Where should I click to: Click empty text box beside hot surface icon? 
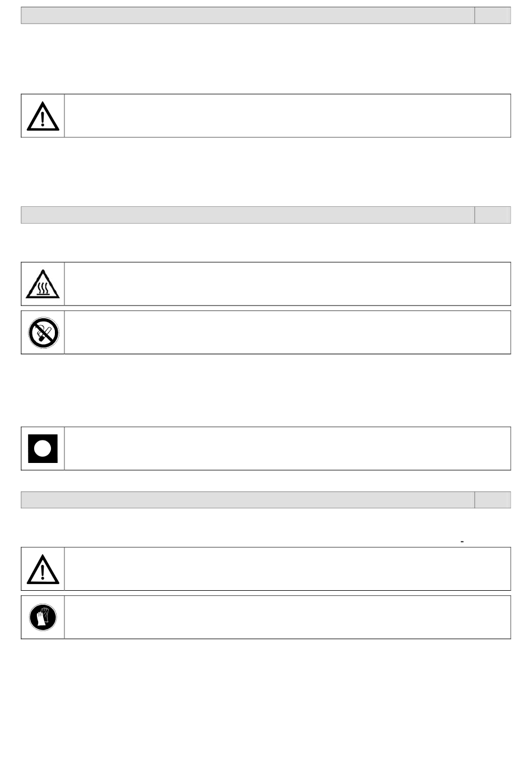(x=287, y=284)
